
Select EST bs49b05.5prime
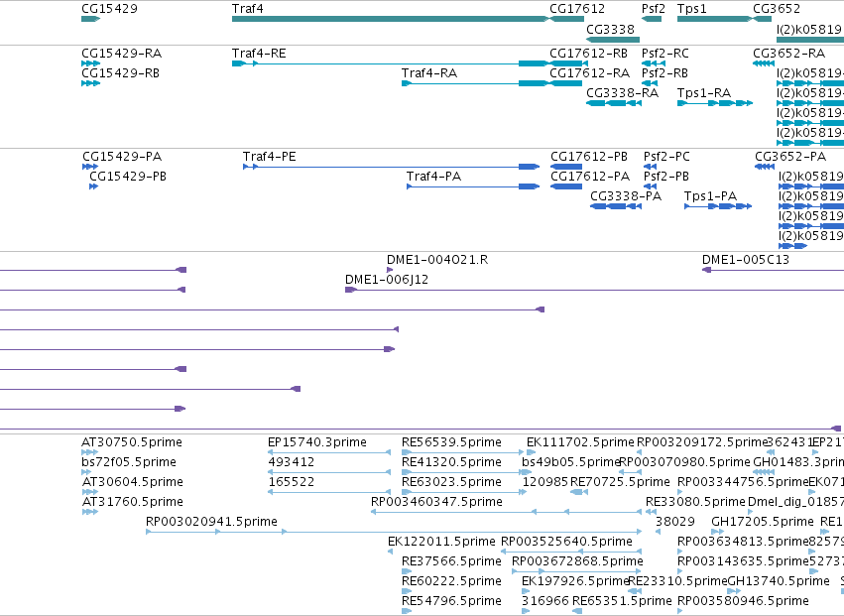click(527, 472)
